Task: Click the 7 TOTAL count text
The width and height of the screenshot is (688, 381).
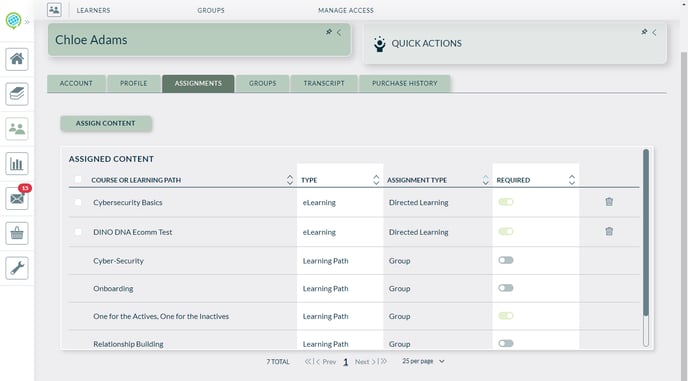Action: coord(278,362)
